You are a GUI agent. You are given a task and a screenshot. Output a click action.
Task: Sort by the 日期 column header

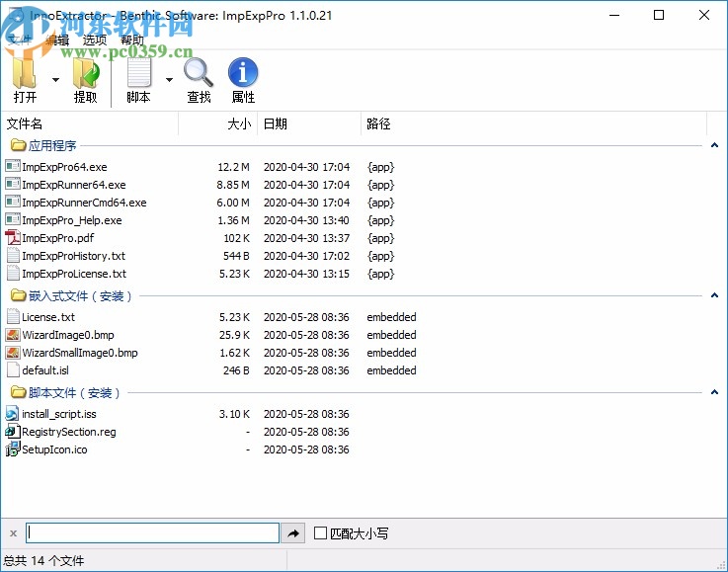click(x=309, y=123)
